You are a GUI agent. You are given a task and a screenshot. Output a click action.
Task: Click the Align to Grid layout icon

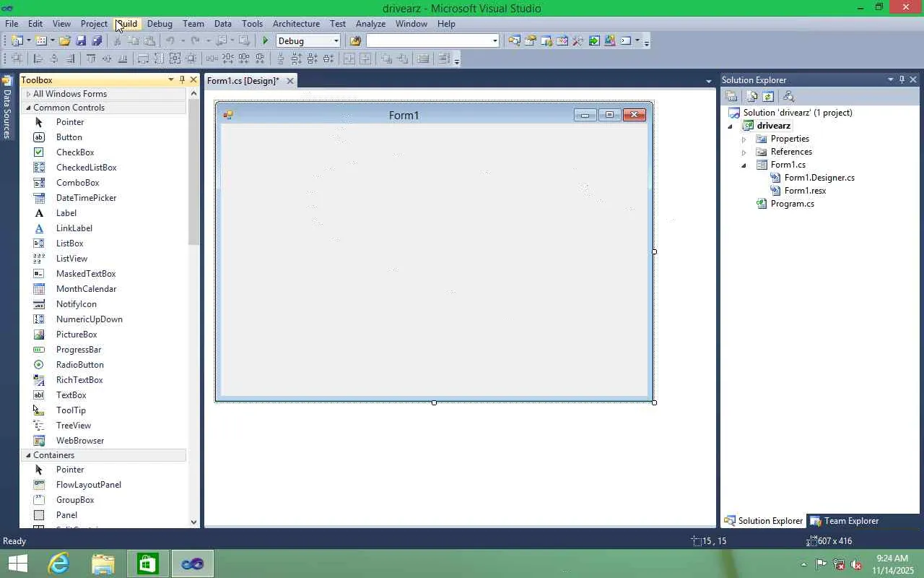17,59
